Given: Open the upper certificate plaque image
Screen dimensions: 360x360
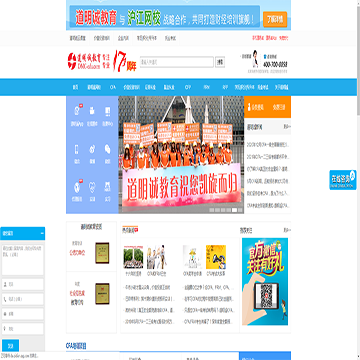Looking at the screenshot, I should tap(102, 253).
